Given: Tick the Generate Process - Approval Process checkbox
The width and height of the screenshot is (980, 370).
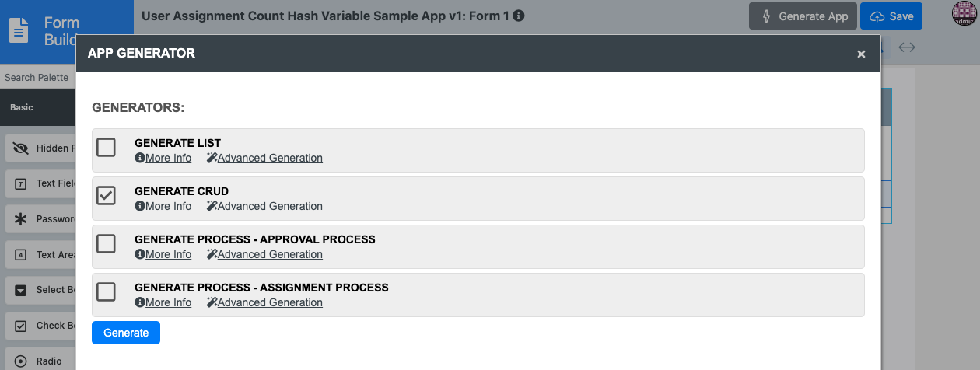Looking at the screenshot, I should (x=106, y=243).
